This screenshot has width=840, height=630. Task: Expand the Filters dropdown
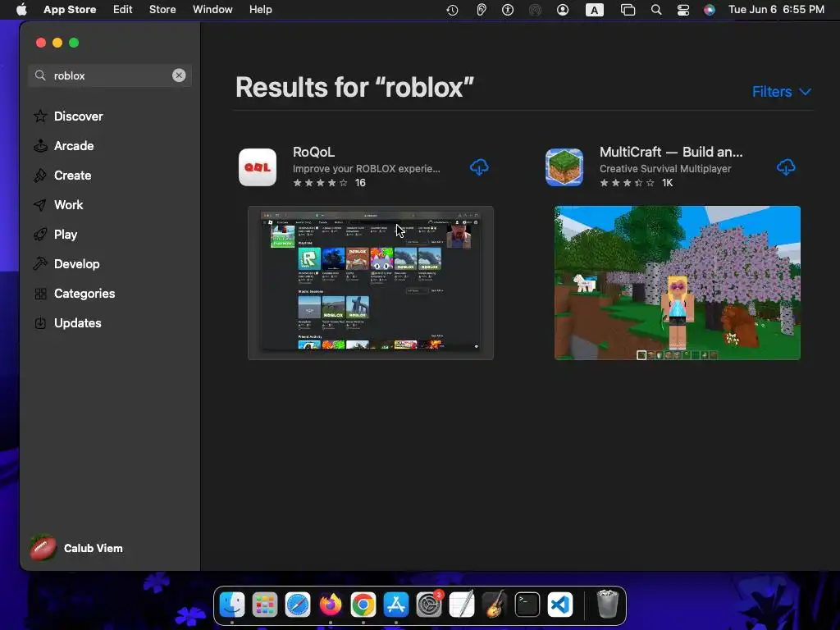pyautogui.click(x=782, y=92)
